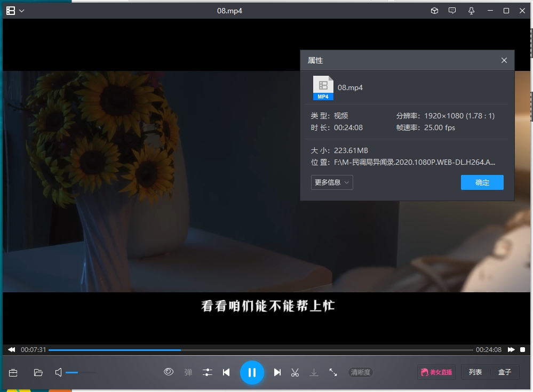Select the file path 位置 text
This screenshot has height=392, width=533.
click(x=415, y=162)
